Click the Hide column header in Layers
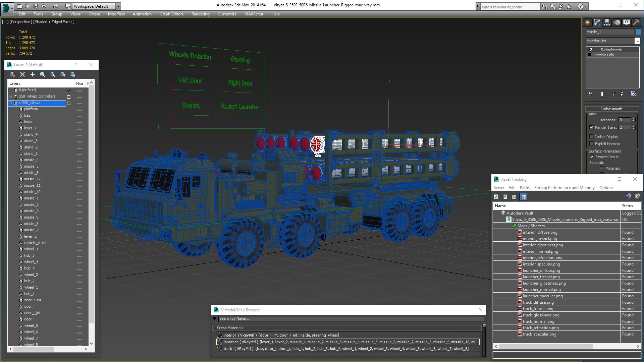This screenshot has width=644, height=362. [x=79, y=83]
